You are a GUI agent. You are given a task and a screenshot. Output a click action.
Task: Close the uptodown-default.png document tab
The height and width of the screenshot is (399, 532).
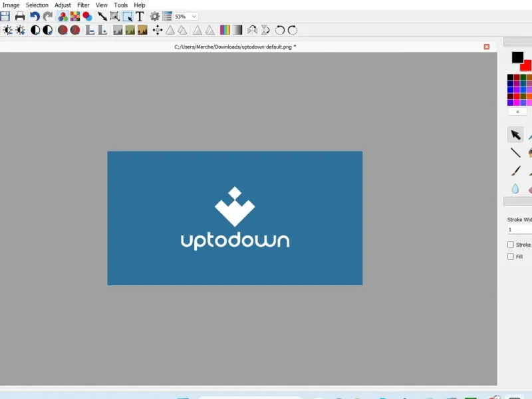[x=487, y=47]
